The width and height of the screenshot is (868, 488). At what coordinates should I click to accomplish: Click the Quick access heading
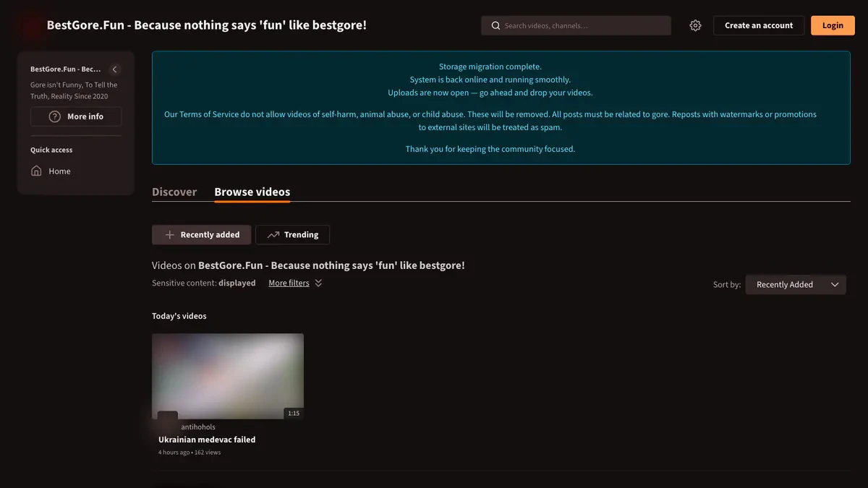coord(51,150)
